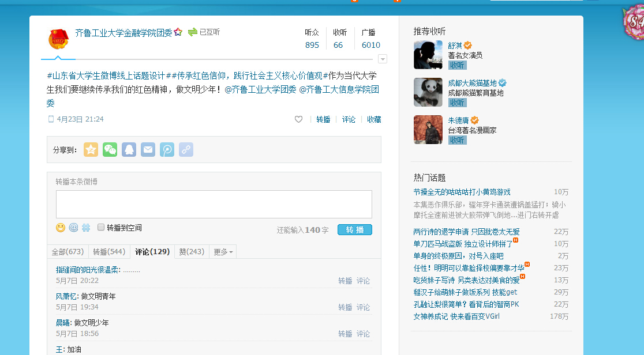Open topic 两行诗的退学申请 只因批卷太无爱
The width and height of the screenshot is (644, 355).
pos(467,232)
